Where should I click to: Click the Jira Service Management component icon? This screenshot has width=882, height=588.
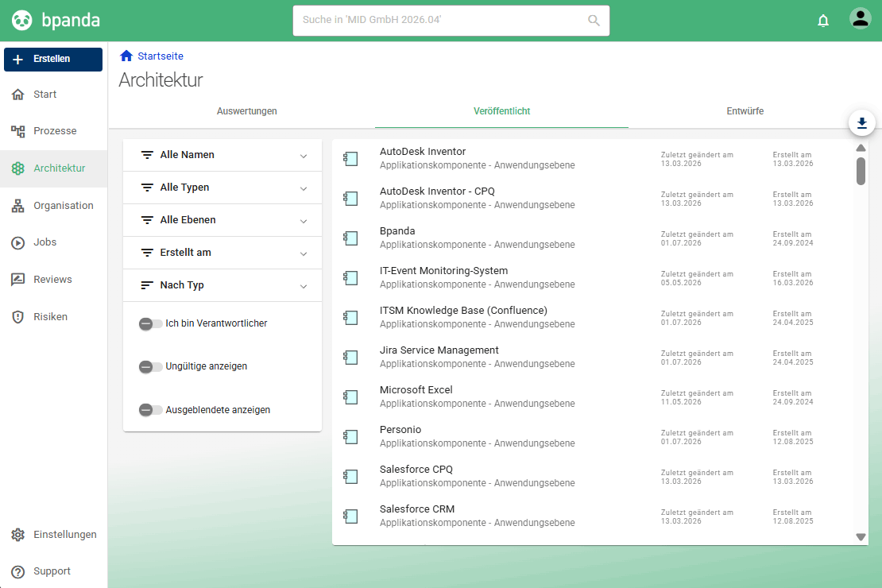pos(350,358)
